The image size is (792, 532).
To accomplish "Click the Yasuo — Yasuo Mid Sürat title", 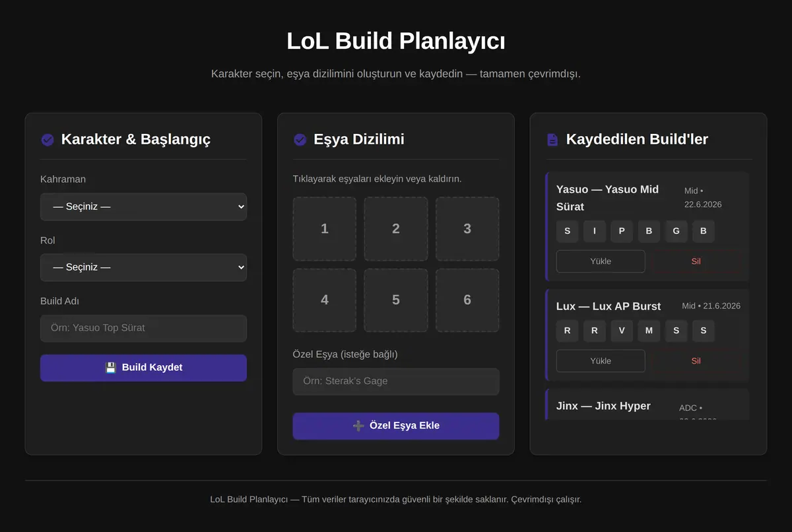I will 607,198.
